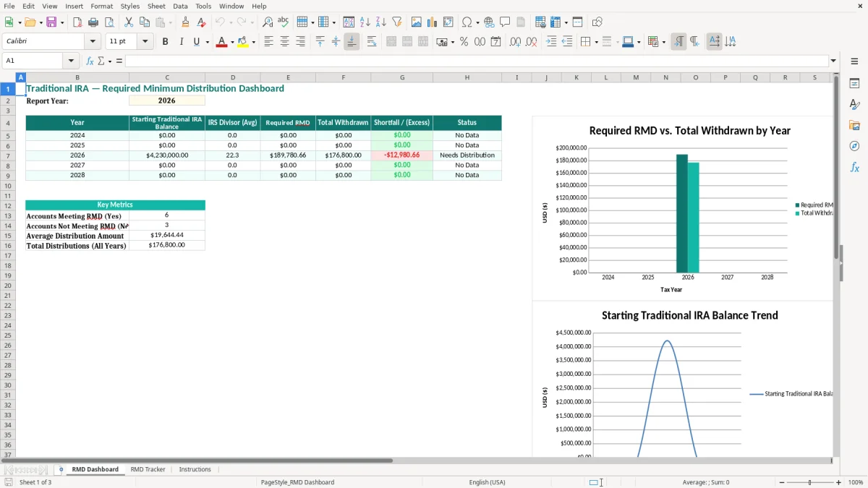
Task: Open the Tools menu
Action: [x=203, y=6]
